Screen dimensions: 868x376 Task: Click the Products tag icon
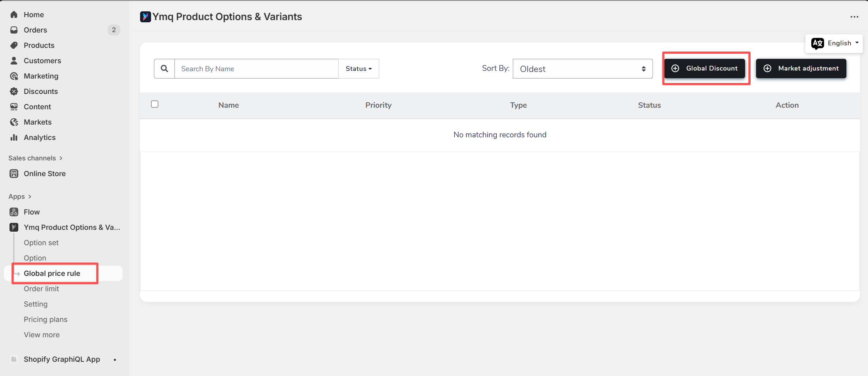click(14, 45)
